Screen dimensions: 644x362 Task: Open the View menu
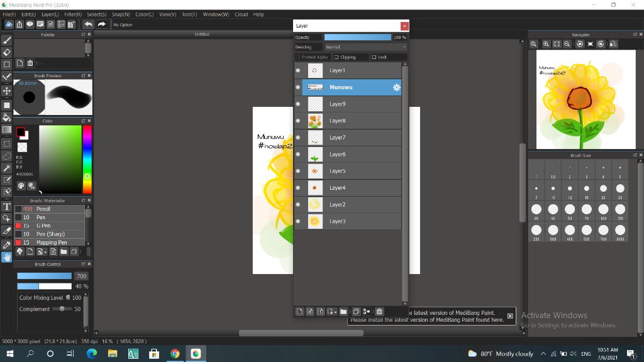point(167,14)
